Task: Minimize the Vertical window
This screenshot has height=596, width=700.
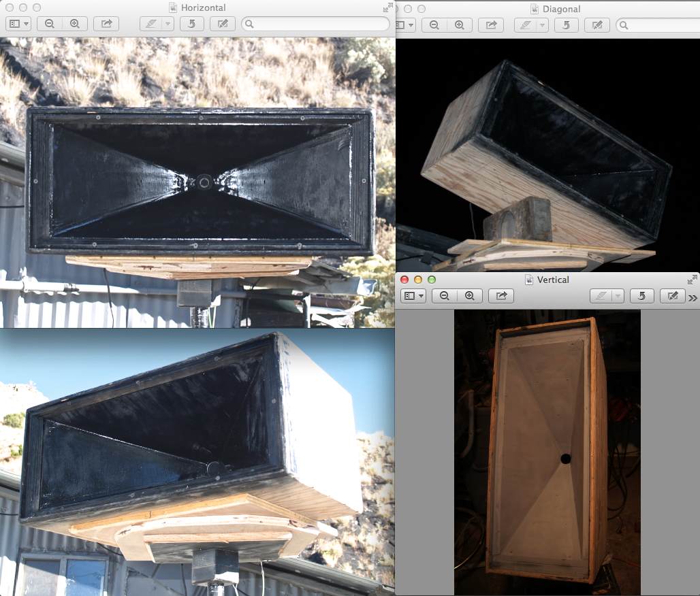Action: (418, 280)
